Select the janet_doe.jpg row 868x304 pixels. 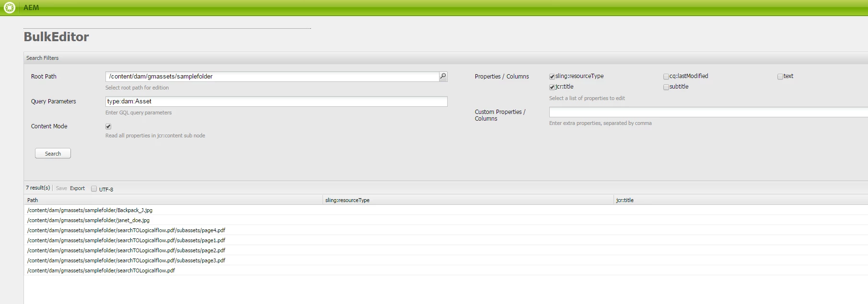click(446, 220)
